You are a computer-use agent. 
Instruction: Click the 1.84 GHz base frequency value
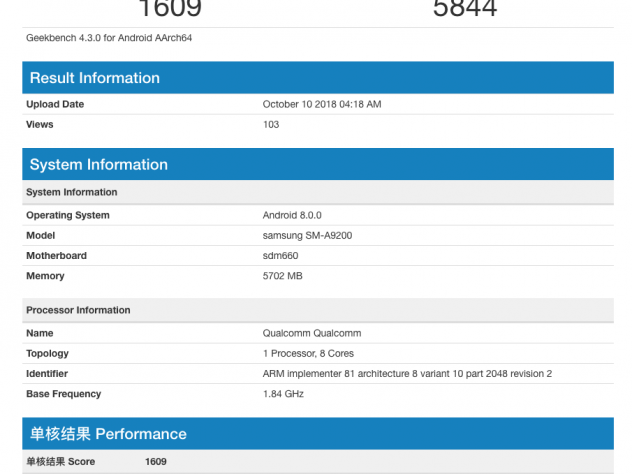pos(283,394)
